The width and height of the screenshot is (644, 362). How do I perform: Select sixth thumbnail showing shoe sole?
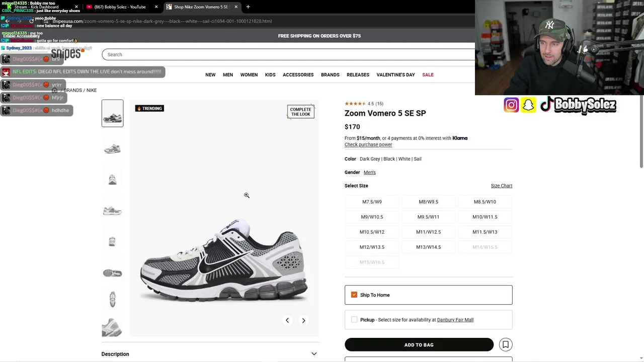point(112,273)
